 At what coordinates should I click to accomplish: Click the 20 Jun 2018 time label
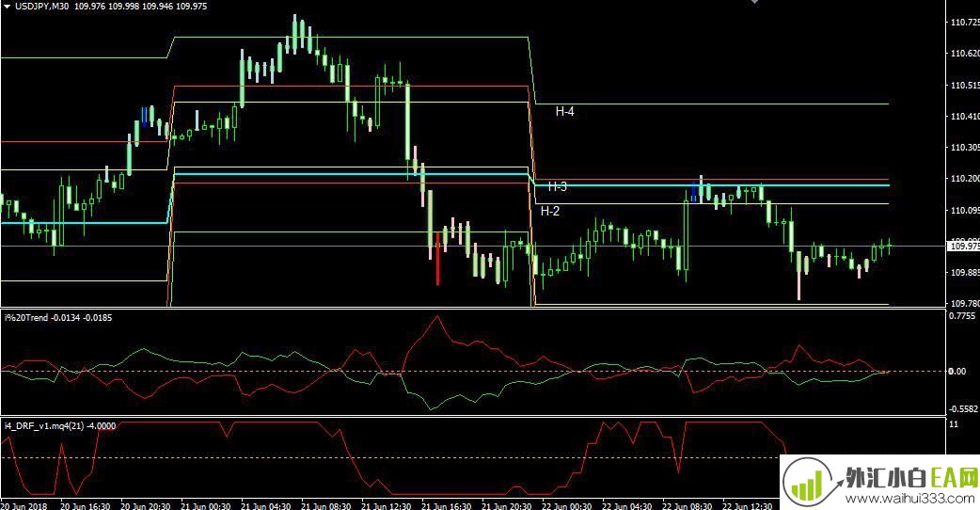(x=24, y=505)
